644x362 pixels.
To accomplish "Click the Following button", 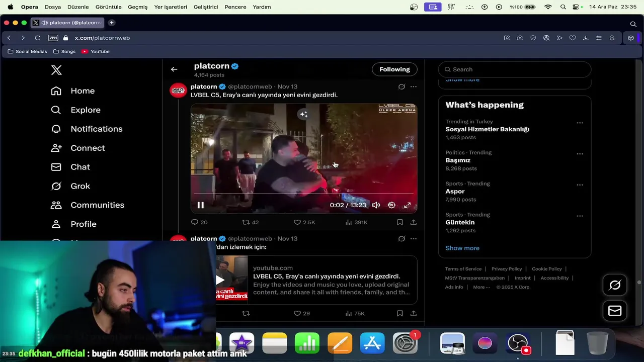I will 394,69.
